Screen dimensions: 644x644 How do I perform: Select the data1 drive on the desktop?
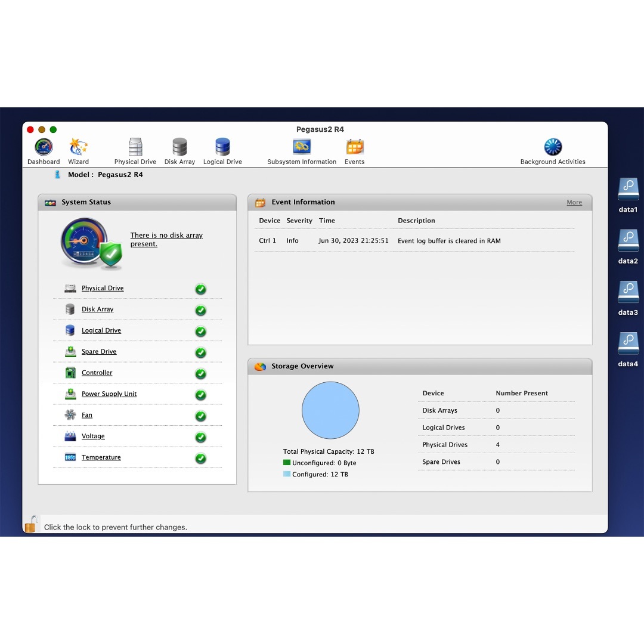628,195
